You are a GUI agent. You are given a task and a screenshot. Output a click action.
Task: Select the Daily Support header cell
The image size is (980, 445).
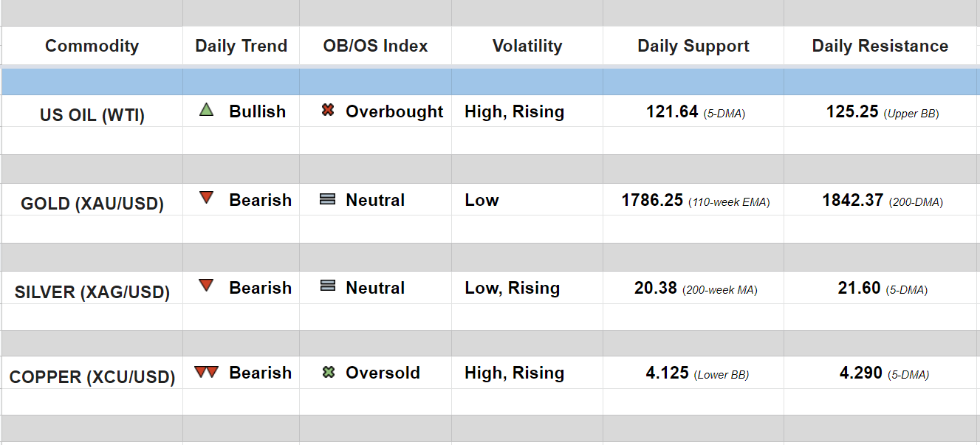click(693, 46)
